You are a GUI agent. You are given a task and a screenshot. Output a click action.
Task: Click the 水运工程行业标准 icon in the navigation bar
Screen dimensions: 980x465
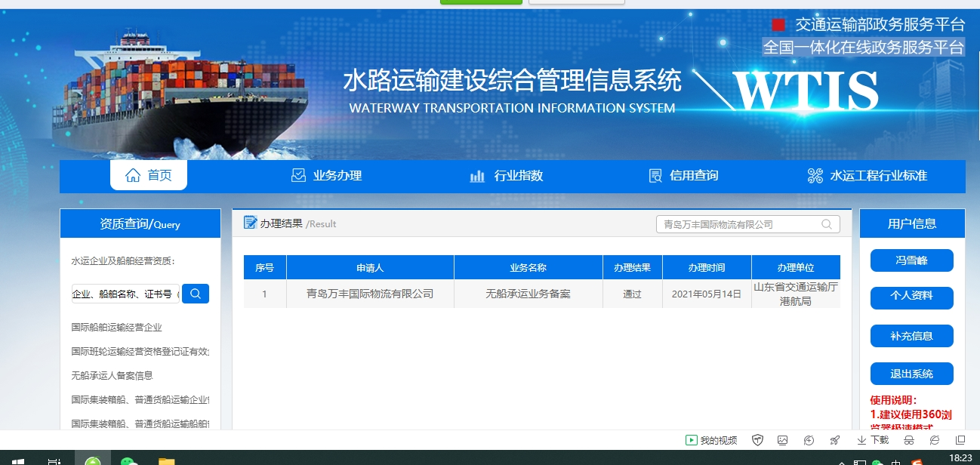815,175
